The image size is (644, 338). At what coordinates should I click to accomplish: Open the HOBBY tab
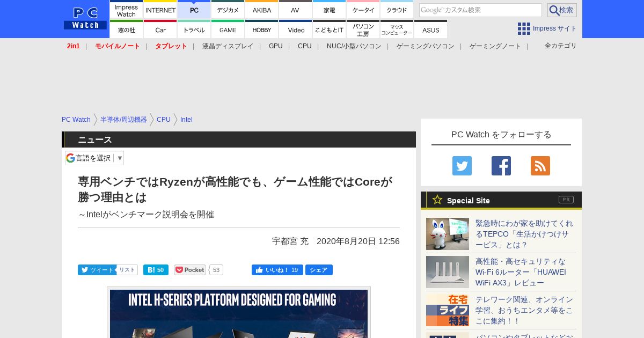tap(262, 30)
